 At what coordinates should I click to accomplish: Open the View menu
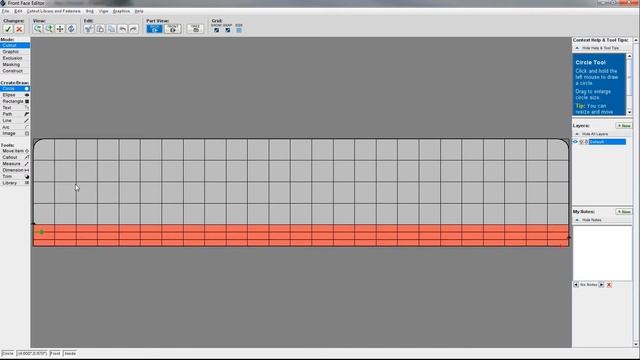pyautogui.click(x=103, y=11)
